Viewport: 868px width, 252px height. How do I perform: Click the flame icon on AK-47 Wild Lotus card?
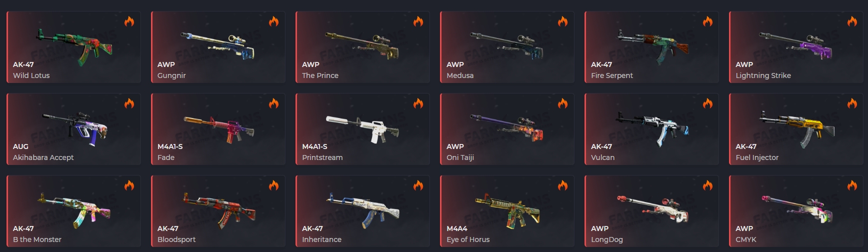[129, 21]
